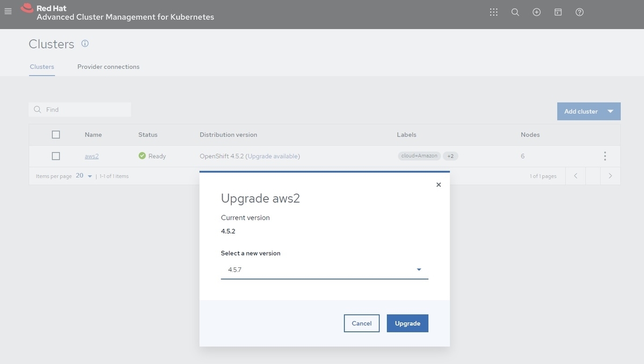Click the create resource plus icon
Screen dimensions: 644x364
537,12
